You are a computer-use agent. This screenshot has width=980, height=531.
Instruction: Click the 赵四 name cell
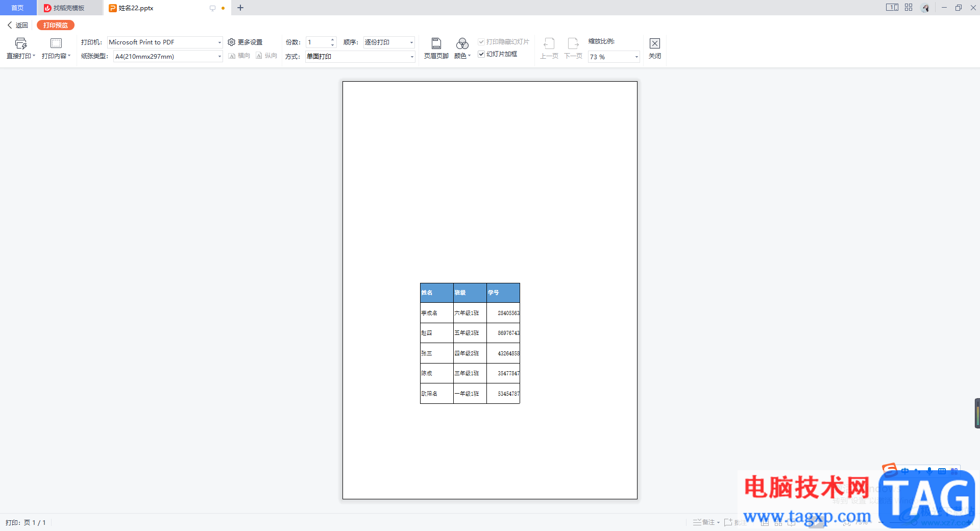point(437,333)
